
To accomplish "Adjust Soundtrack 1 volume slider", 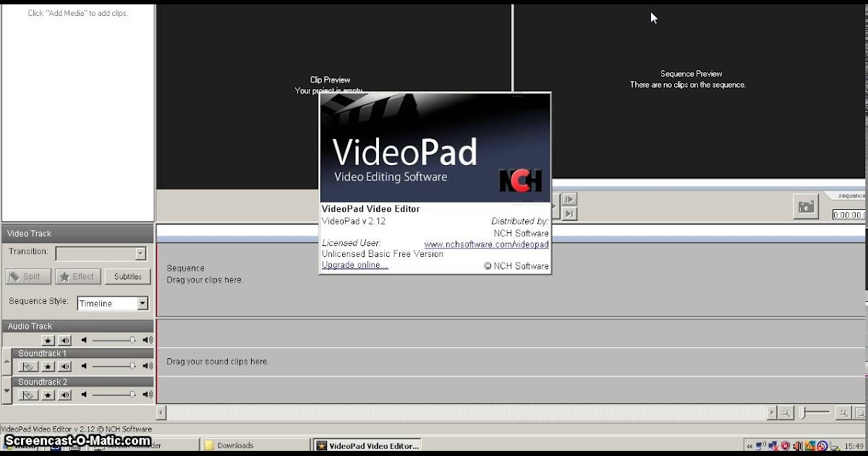I will click(x=114, y=367).
